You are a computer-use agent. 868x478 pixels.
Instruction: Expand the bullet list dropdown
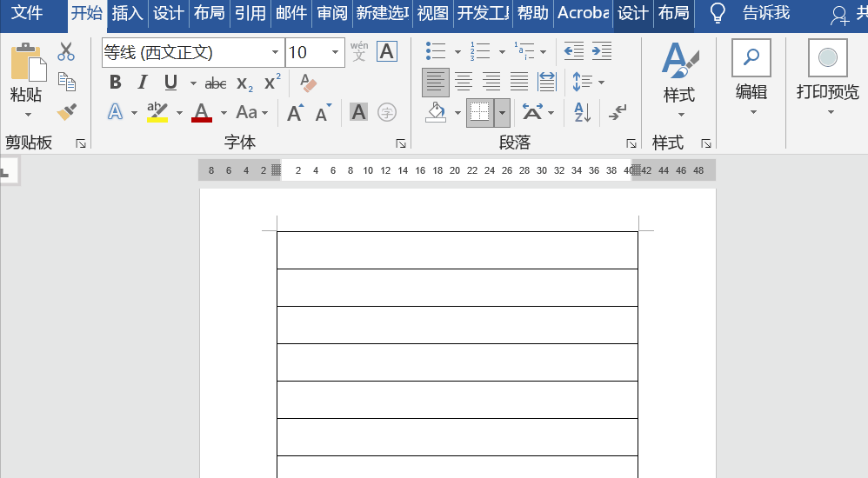tap(457, 52)
